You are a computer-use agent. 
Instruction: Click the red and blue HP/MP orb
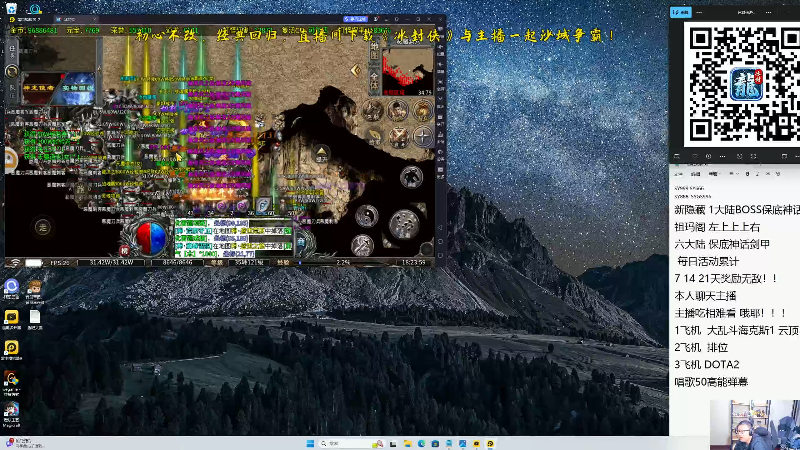[151, 237]
